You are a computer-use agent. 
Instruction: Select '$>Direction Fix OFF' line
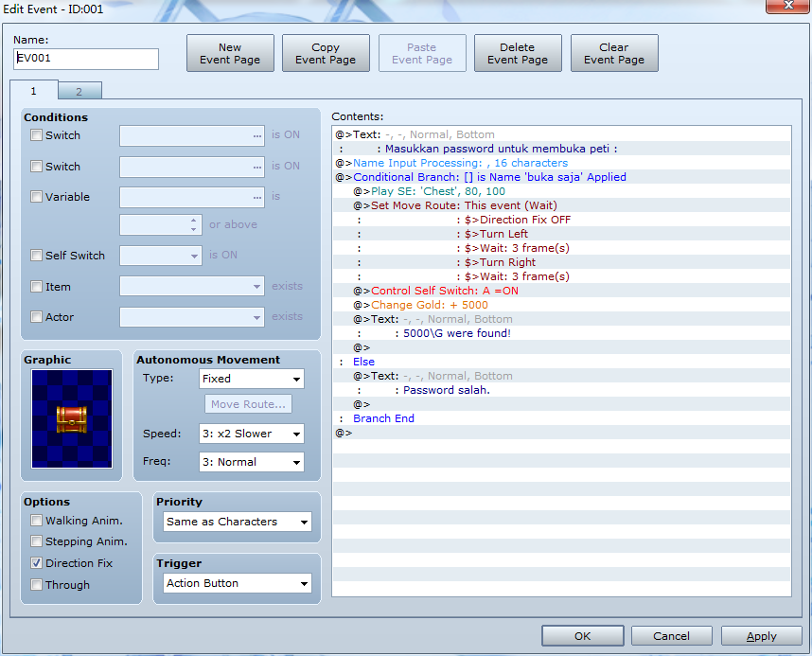561,220
